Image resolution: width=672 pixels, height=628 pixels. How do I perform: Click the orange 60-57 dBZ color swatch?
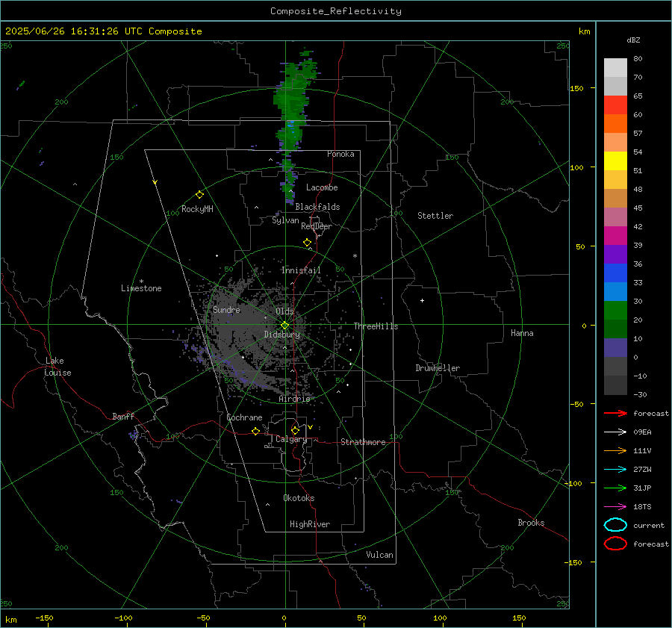coord(615,123)
